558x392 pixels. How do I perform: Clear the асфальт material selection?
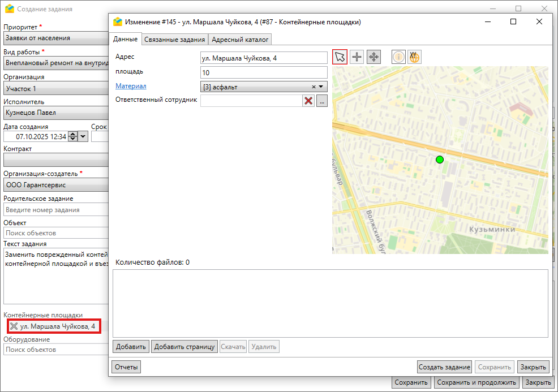click(x=314, y=87)
